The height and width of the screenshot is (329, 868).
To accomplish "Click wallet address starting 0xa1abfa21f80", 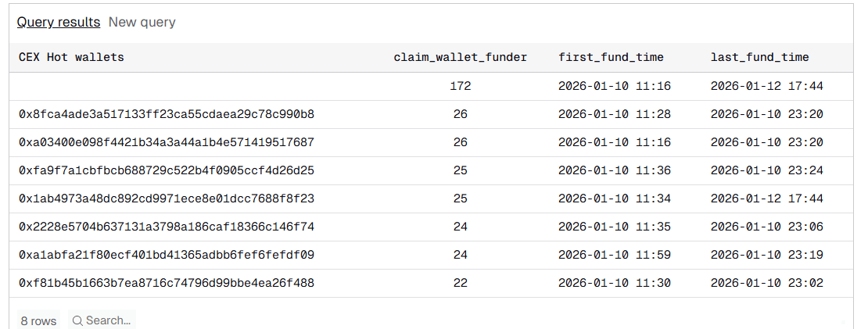I will pos(167,255).
